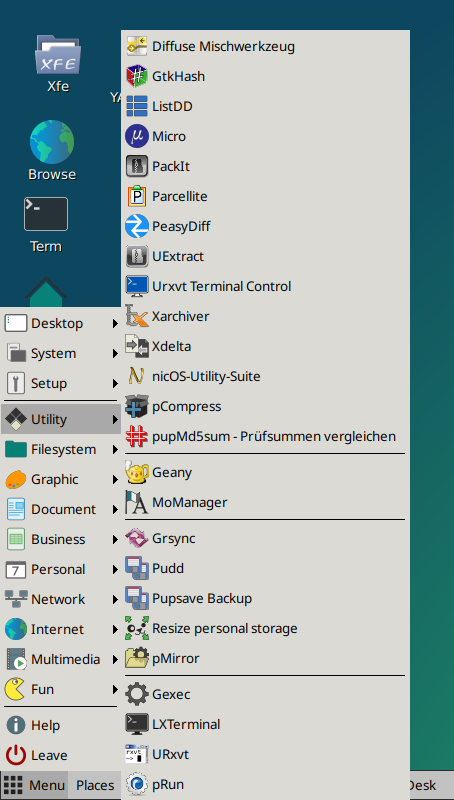This screenshot has width=454, height=800.
Task: Click the 'pupMd5sum - Prüfsummen vergleichen' label
Action: pos(274,437)
